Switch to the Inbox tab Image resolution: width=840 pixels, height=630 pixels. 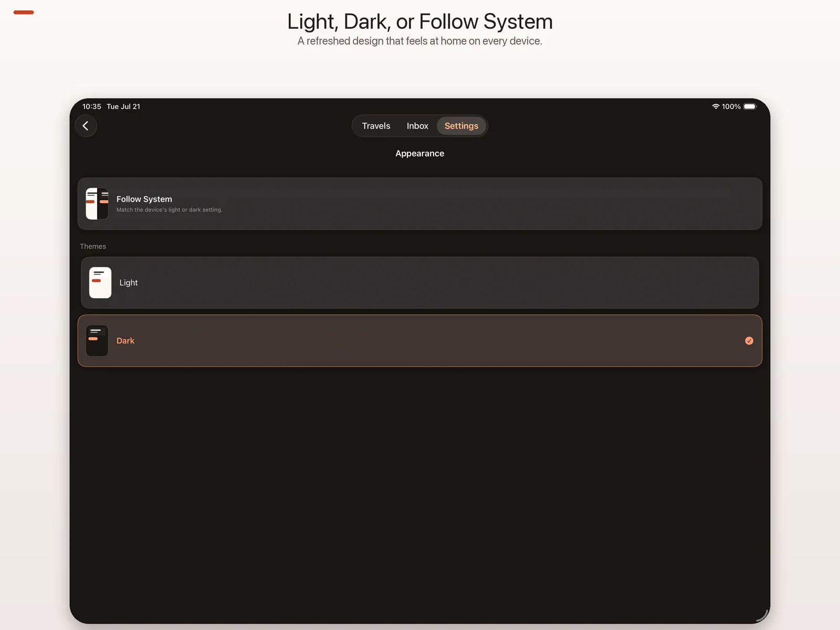pyautogui.click(x=417, y=126)
